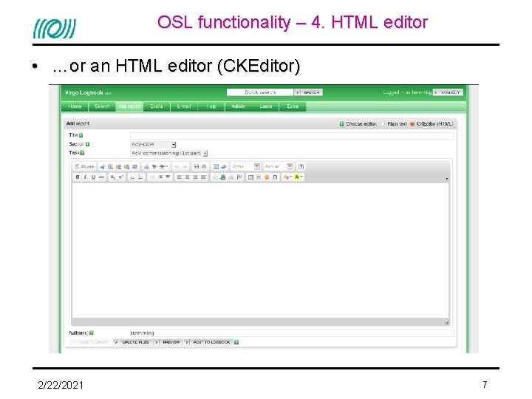Click the Paste from Word icon
The image size is (532, 399).
click(134, 166)
